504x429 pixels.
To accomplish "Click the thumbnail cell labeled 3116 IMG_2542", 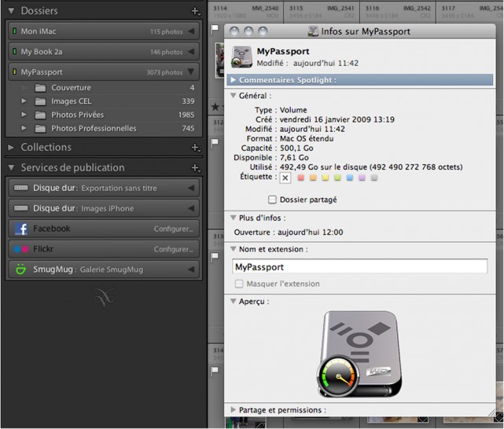I will point(398,12).
